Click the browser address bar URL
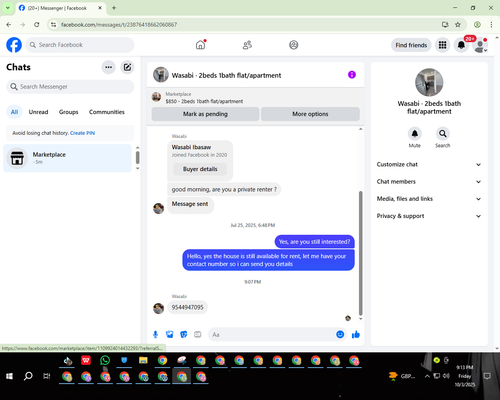 coord(119,25)
